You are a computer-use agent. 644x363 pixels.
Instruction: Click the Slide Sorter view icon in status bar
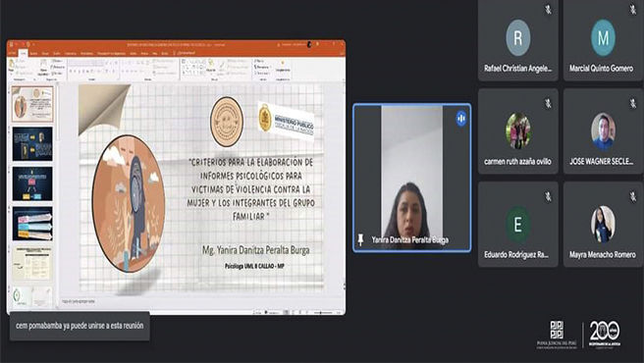(294, 313)
